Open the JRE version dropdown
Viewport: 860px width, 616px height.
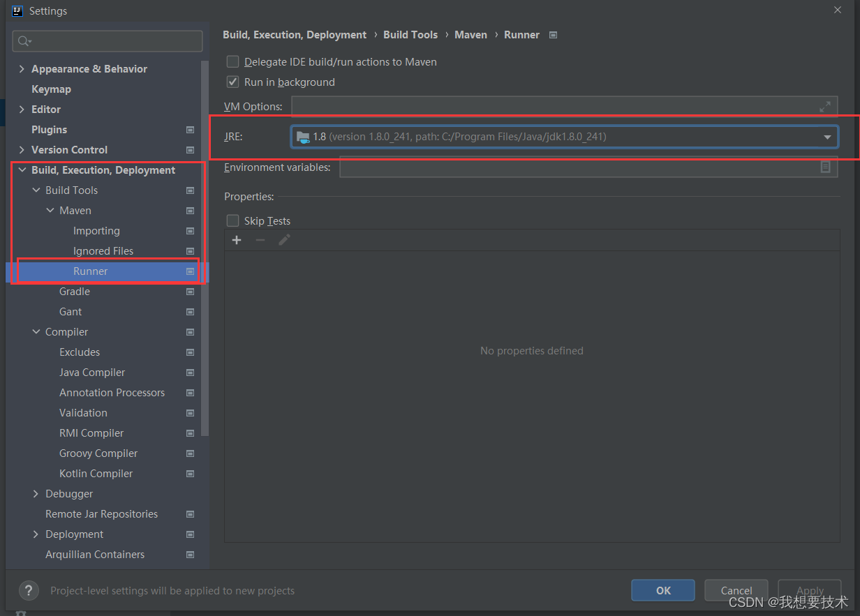pos(827,137)
